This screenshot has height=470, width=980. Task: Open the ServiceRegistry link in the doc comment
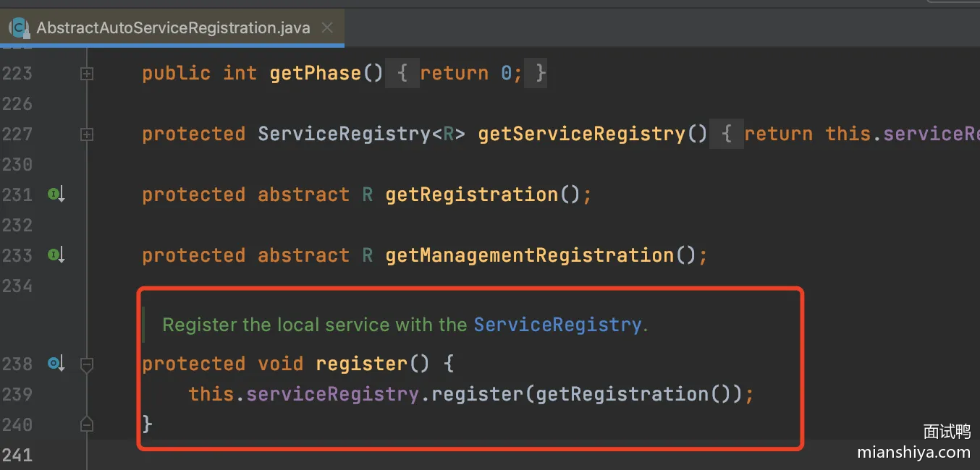click(557, 325)
